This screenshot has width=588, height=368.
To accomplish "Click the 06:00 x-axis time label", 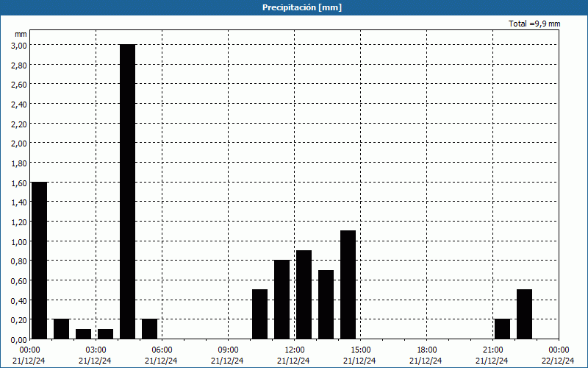I will click(x=162, y=350).
